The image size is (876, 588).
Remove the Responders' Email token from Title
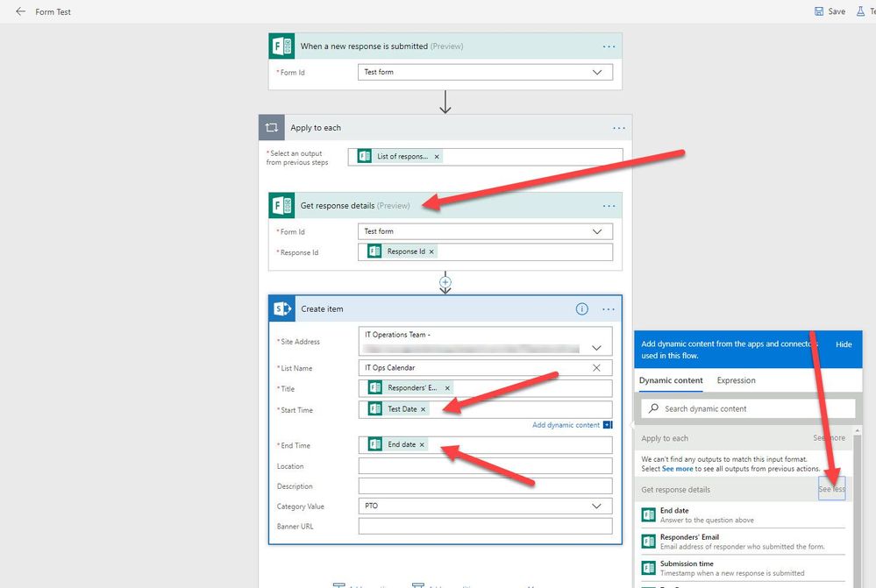[x=447, y=388]
